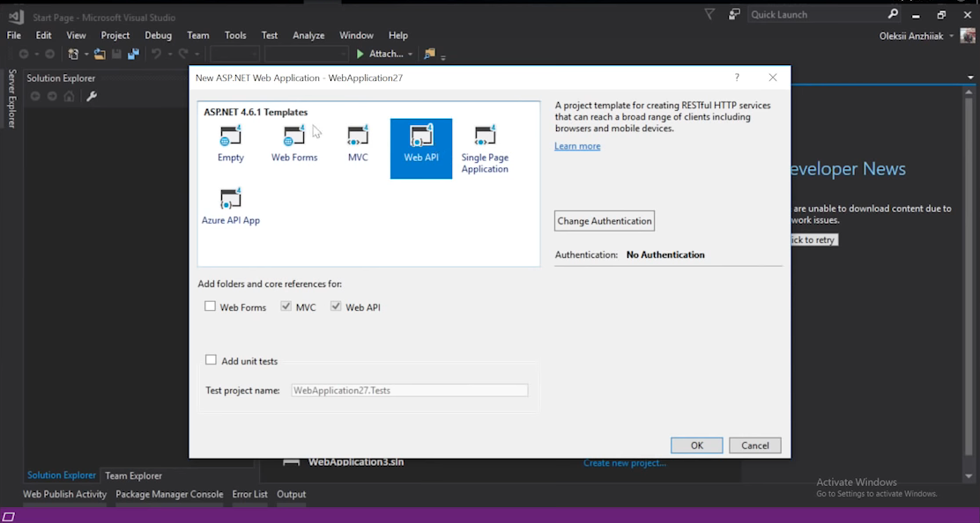Select the Web Forms template

click(294, 144)
